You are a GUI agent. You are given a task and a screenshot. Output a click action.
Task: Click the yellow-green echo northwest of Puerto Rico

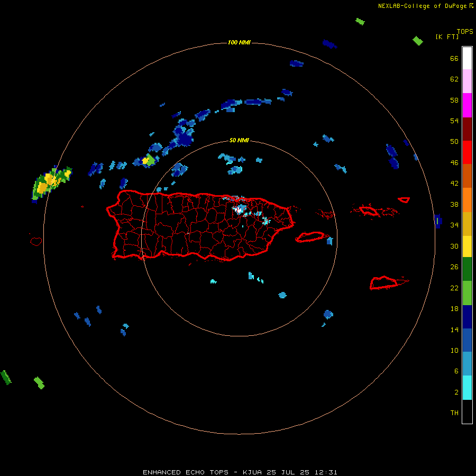click(x=149, y=160)
